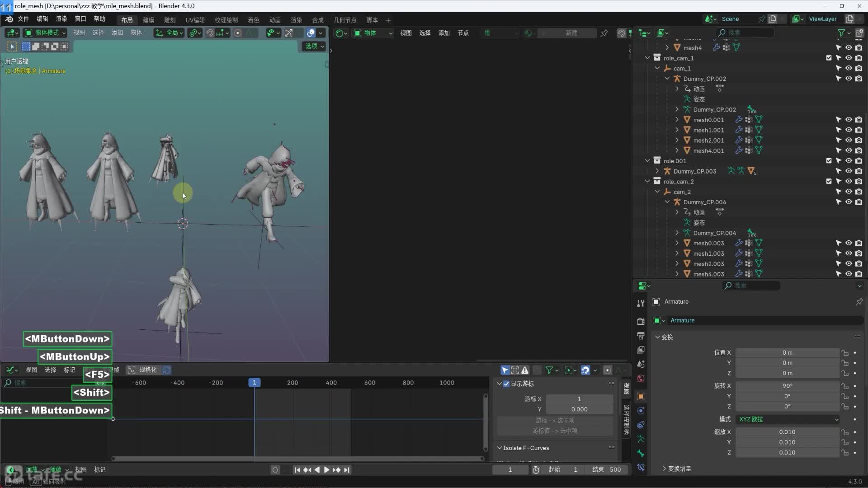Open the World properties tab
This screenshot has width=868, height=488.
click(x=641, y=378)
